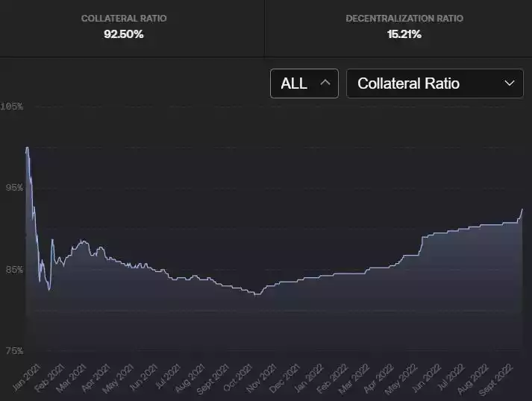Click the 105% y-axis label
Screen dimensions: 532x401
pyautogui.click(x=11, y=107)
